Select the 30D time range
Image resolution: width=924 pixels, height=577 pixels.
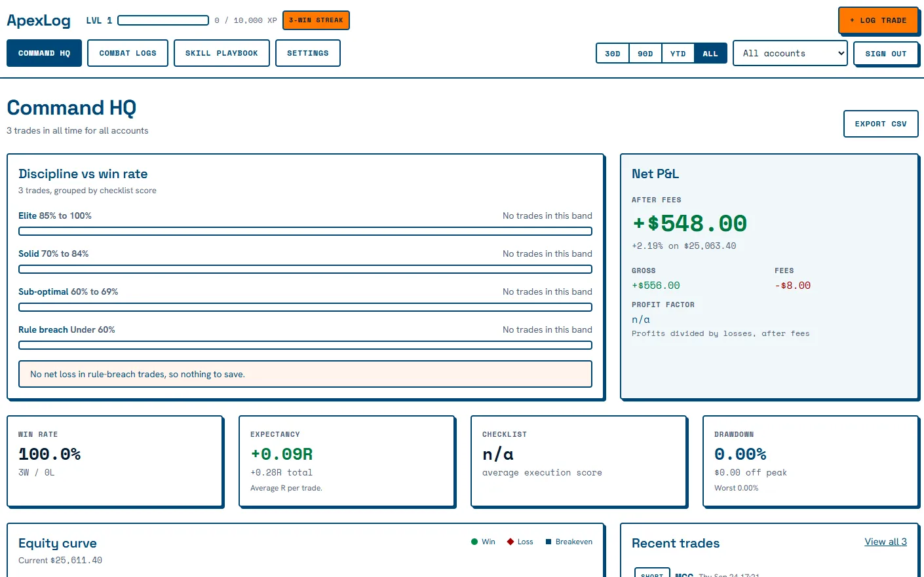[613, 54]
